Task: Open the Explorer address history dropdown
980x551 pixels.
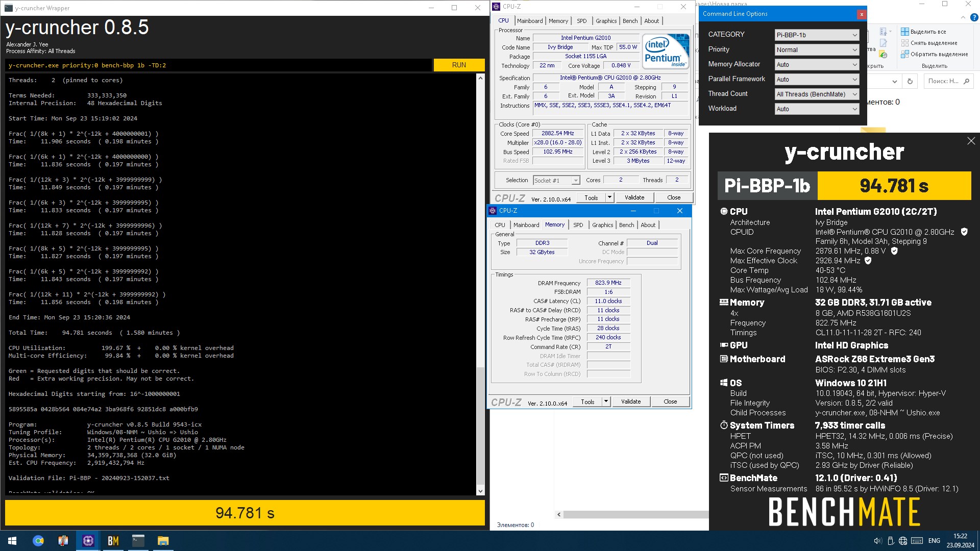Action: 894,81
